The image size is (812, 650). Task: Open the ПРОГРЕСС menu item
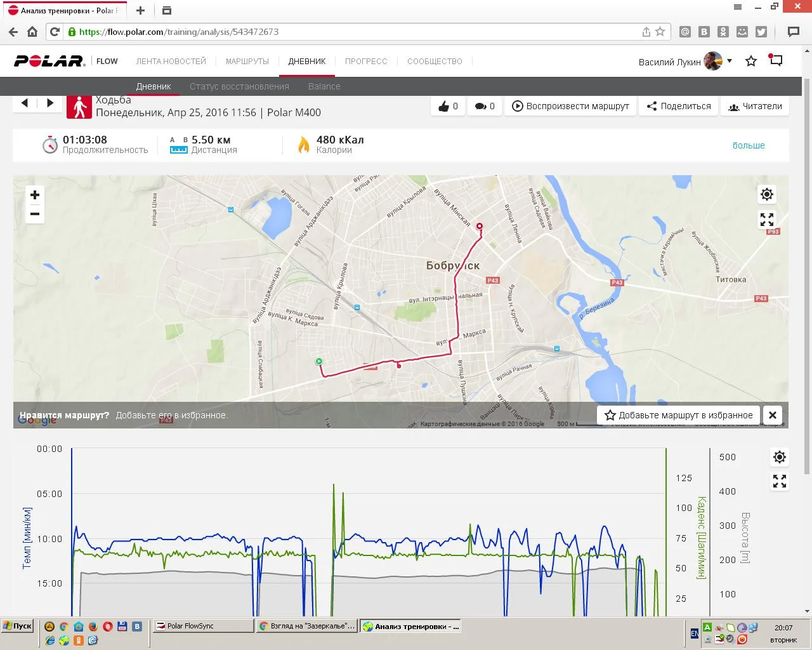click(x=366, y=62)
